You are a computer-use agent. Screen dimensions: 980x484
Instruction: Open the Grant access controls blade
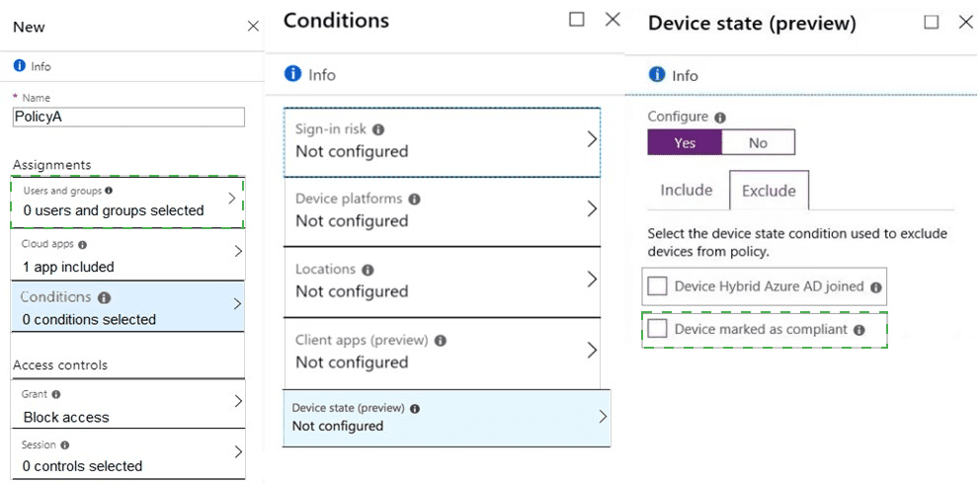128,403
